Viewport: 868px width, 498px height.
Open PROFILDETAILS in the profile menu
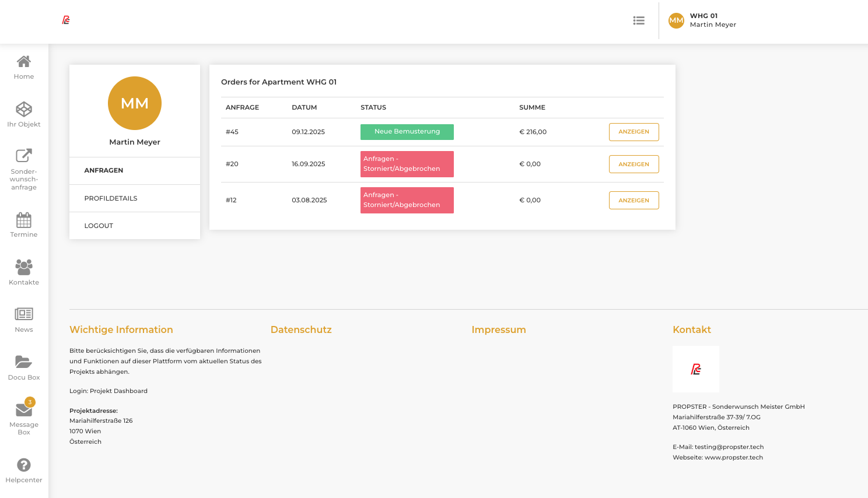tap(111, 198)
